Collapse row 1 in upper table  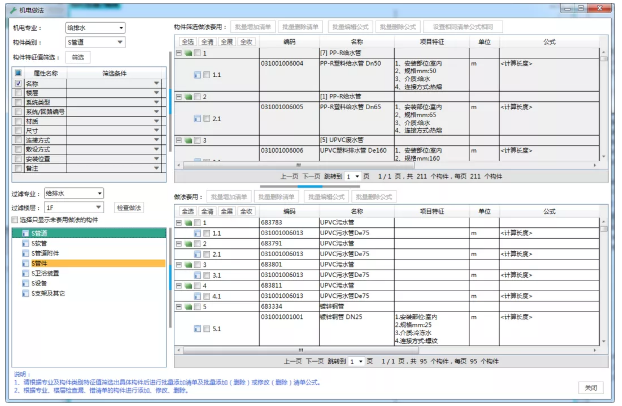(179, 53)
